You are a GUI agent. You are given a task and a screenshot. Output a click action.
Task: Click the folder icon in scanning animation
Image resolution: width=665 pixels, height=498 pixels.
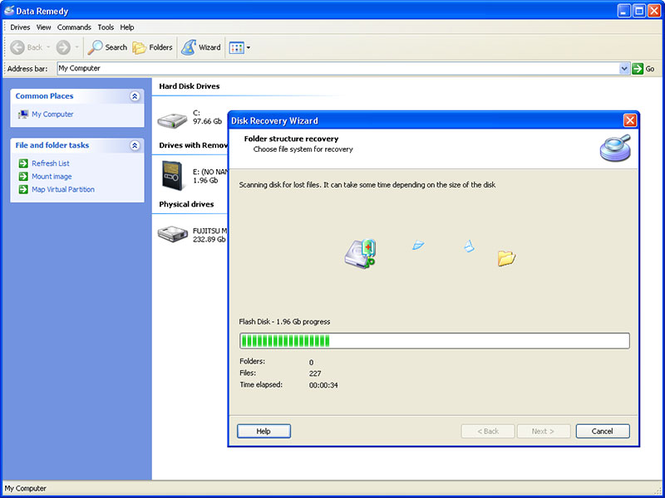(x=506, y=258)
